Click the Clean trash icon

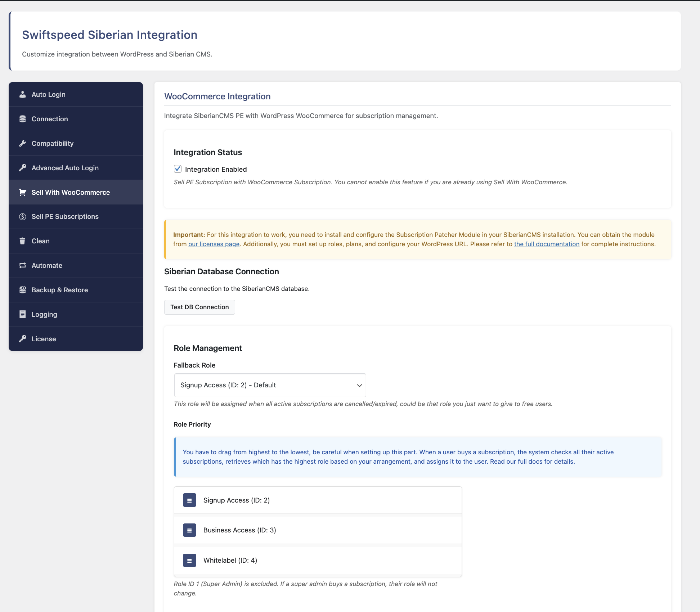click(x=22, y=241)
